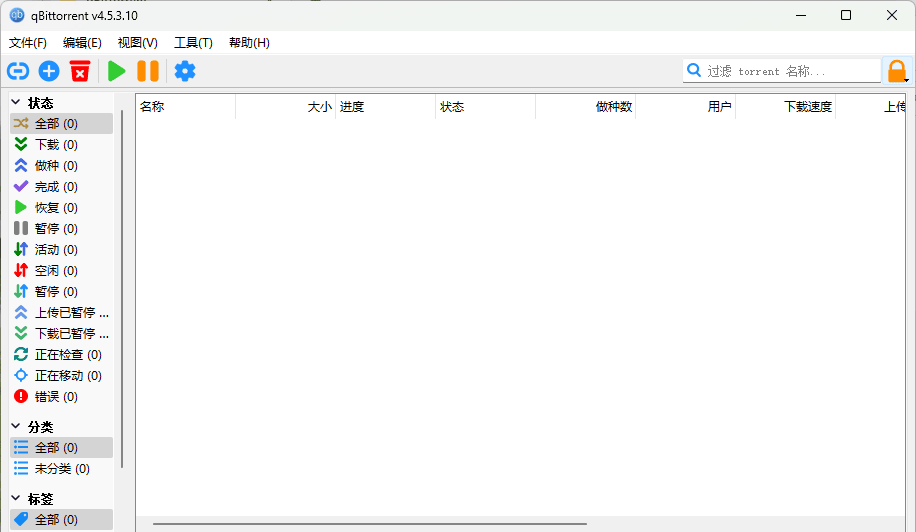Collapse the 标签 section
This screenshot has width=916, height=532.
tap(16, 498)
